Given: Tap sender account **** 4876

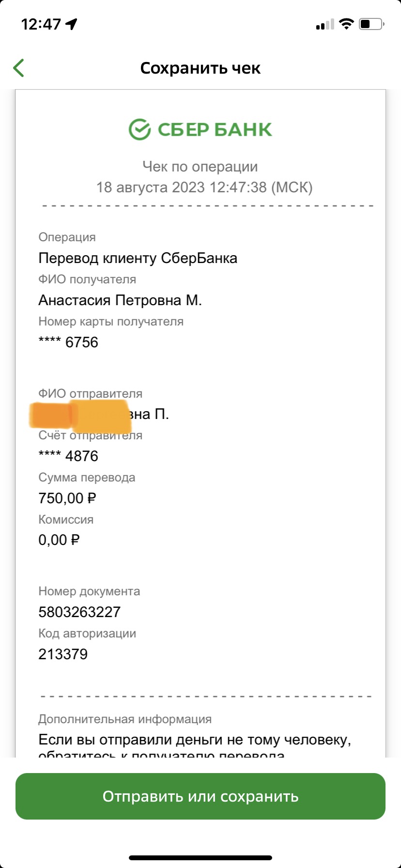Looking at the screenshot, I should click(x=68, y=456).
